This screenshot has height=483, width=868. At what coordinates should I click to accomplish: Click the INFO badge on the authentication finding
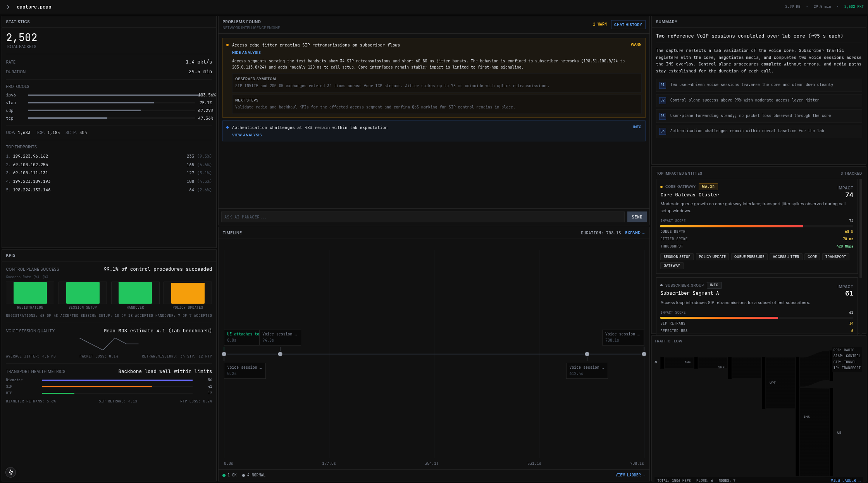click(637, 127)
